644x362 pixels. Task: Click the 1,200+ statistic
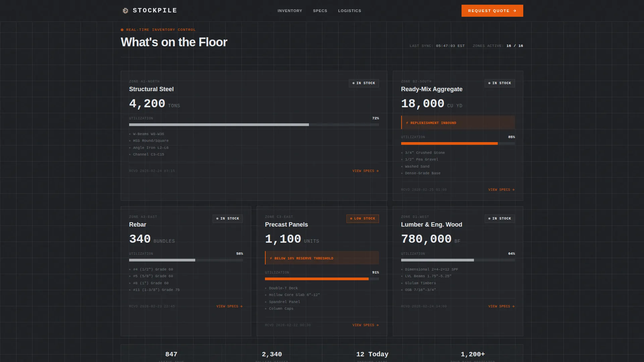point(473,354)
